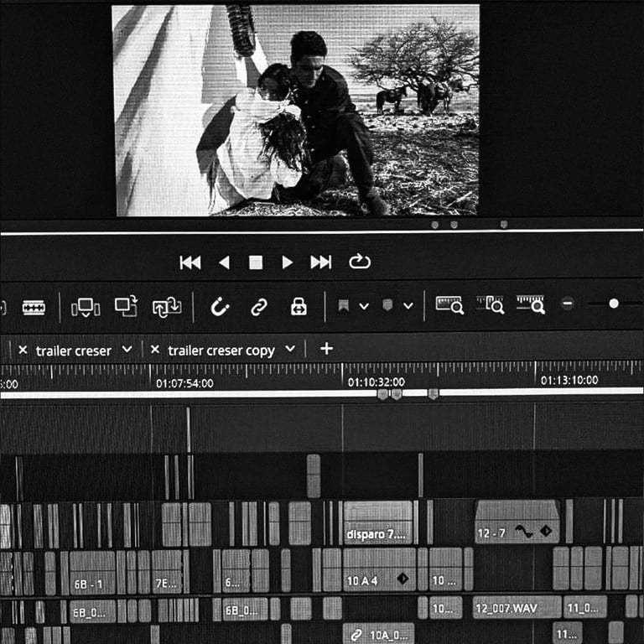Close the 'trailer creser' timeline tab
This screenshot has width=644, height=644.
[23, 350]
